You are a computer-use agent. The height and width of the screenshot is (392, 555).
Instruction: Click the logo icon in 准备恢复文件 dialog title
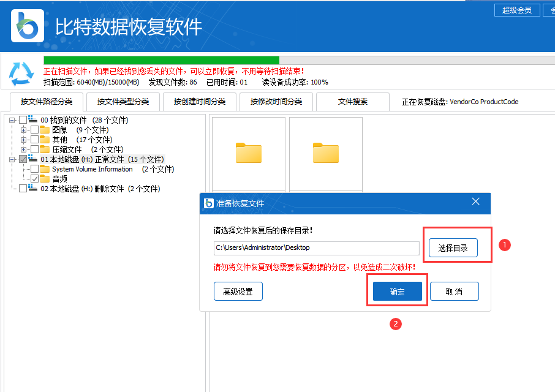click(209, 203)
